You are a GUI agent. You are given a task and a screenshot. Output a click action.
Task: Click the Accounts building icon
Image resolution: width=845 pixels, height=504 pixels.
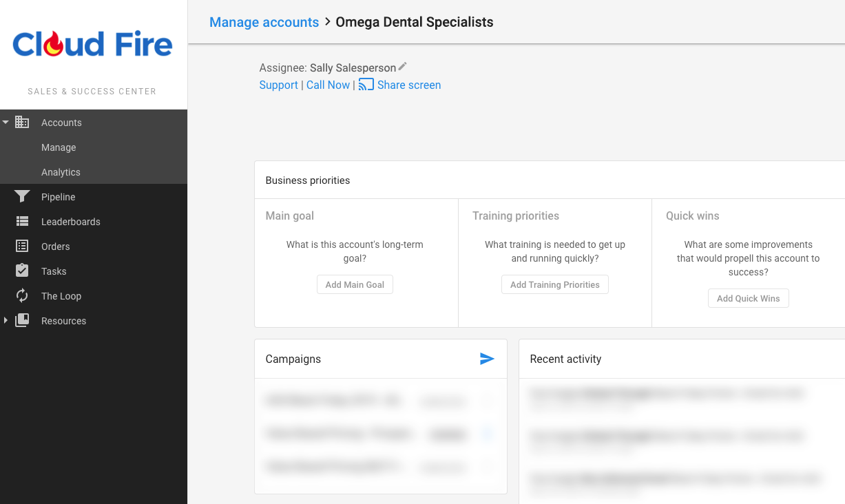point(22,123)
